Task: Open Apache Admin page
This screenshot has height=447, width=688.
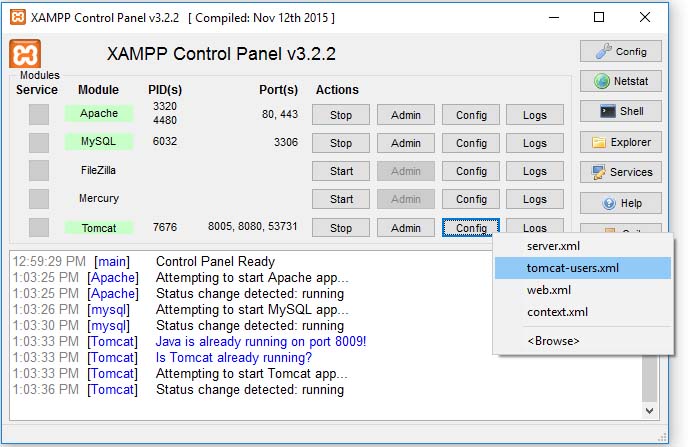Action: [406, 115]
